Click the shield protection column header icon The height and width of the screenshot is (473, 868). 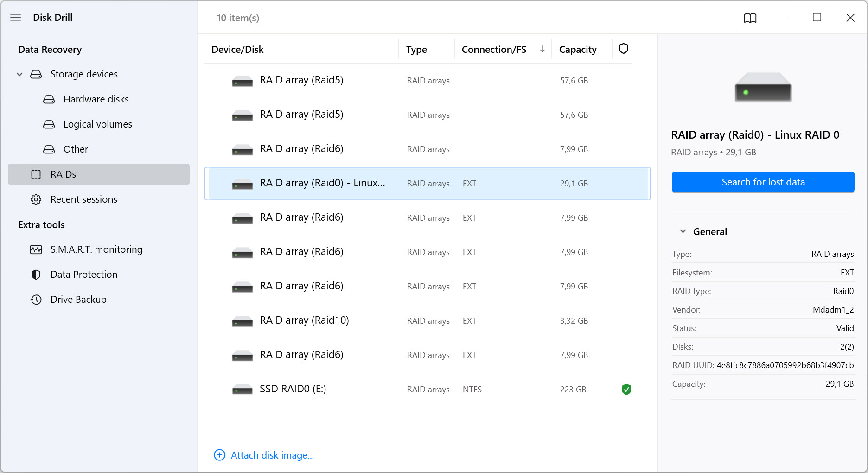pos(624,49)
